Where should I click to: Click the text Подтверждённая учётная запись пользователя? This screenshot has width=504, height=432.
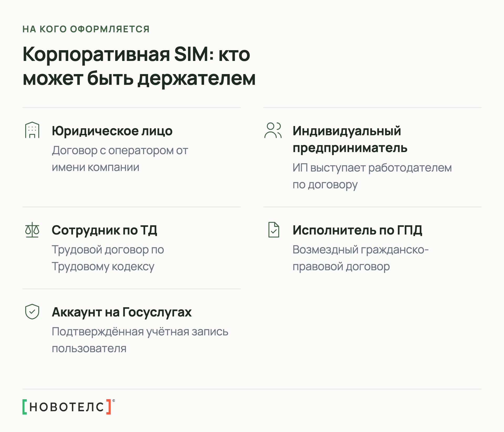(140, 340)
